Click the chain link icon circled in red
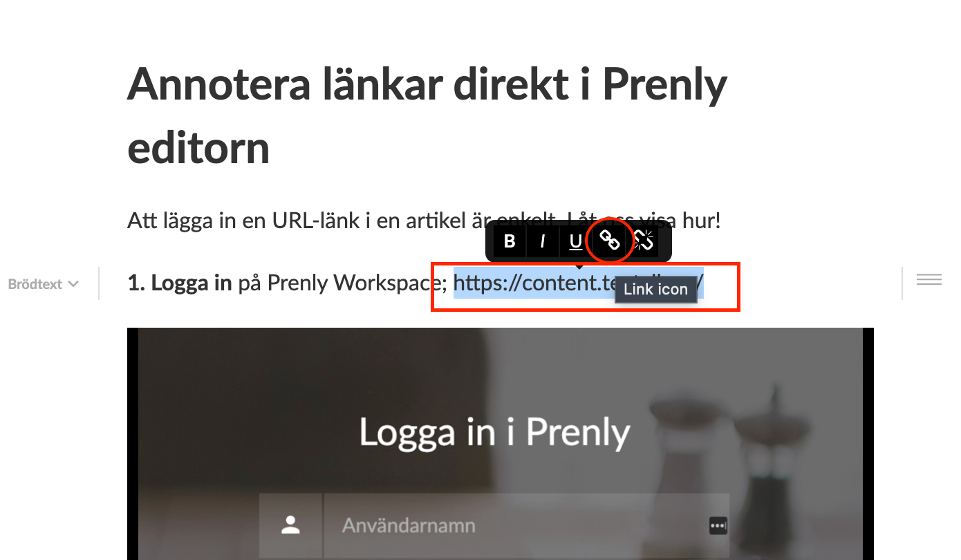Screen dimensions: 961x560 pos(609,241)
